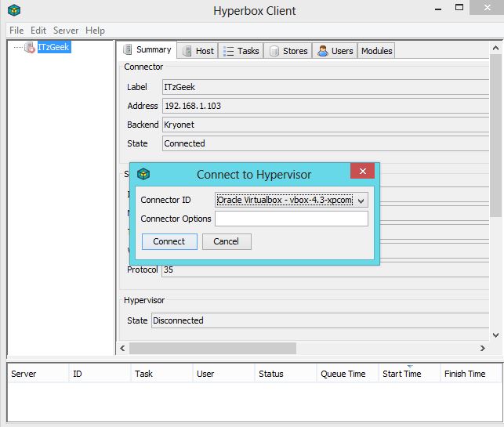Sort by the ID column header
The height and width of the screenshot is (427, 504).
click(x=100, y=374)
